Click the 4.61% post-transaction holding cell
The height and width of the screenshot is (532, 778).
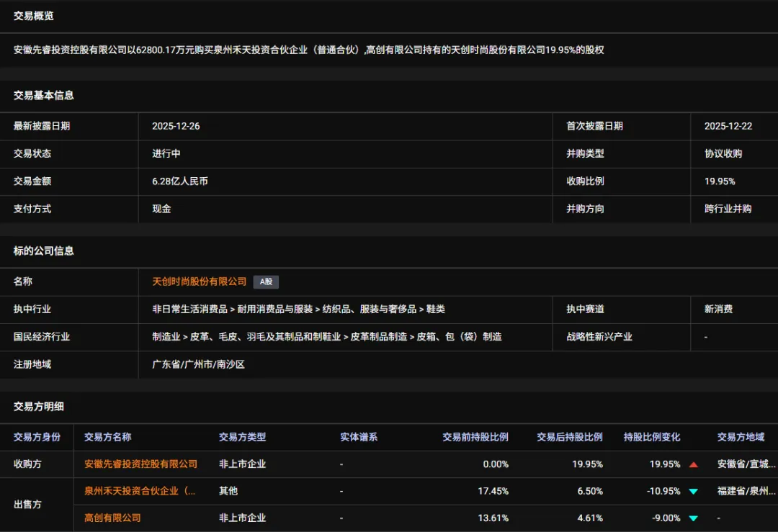(590, 518)
